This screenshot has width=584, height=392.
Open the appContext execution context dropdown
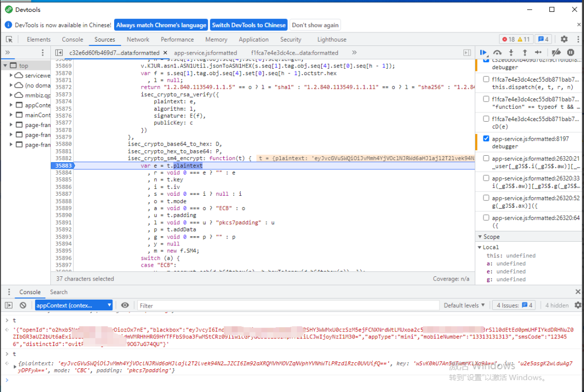[x=73, y=305]
